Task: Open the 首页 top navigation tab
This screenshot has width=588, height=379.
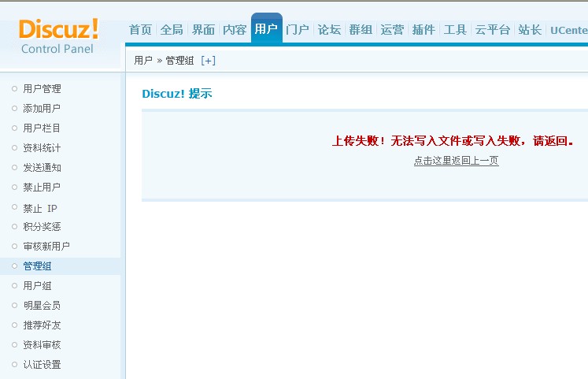Action: pyautogui.click(x=140, y=30)
